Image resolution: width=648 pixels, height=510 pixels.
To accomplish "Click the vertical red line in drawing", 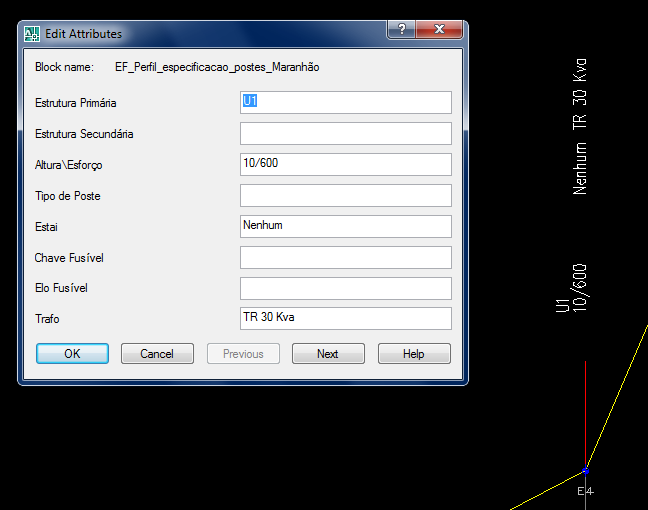I will (585, 413).
